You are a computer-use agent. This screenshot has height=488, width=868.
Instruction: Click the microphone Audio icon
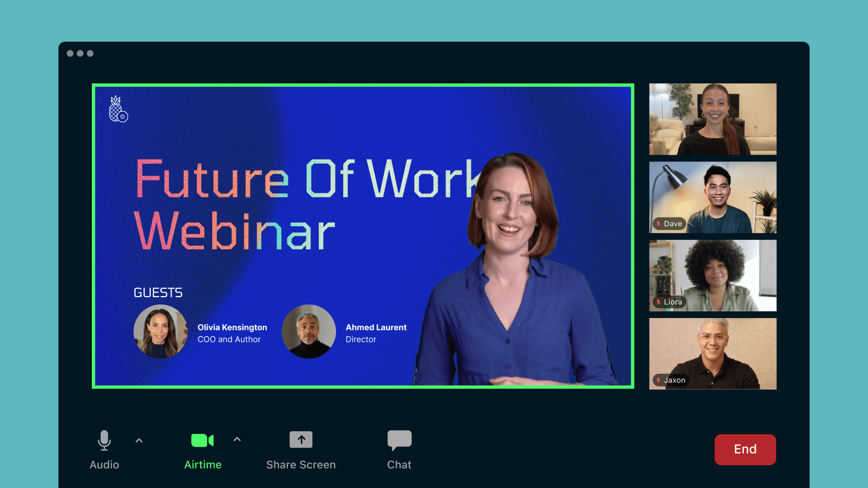[x=104, y=440]
